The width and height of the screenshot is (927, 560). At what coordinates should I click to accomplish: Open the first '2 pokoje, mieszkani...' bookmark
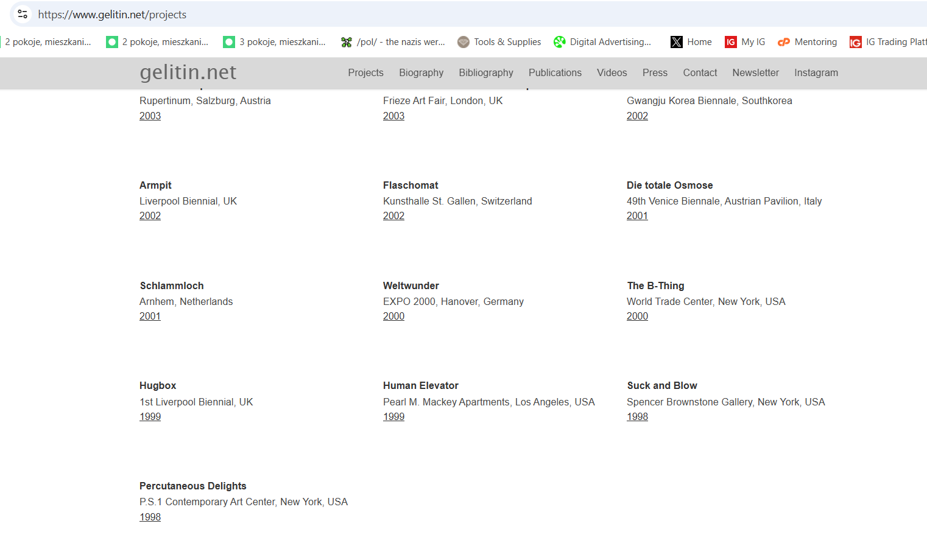tap(48, 42)
